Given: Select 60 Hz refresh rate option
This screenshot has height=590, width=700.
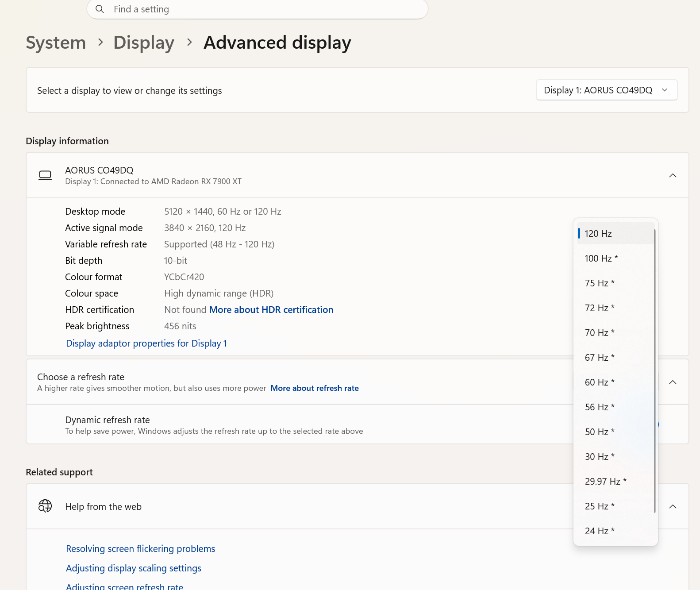Looking at the screenshot, I should click(x=615, y=382).
